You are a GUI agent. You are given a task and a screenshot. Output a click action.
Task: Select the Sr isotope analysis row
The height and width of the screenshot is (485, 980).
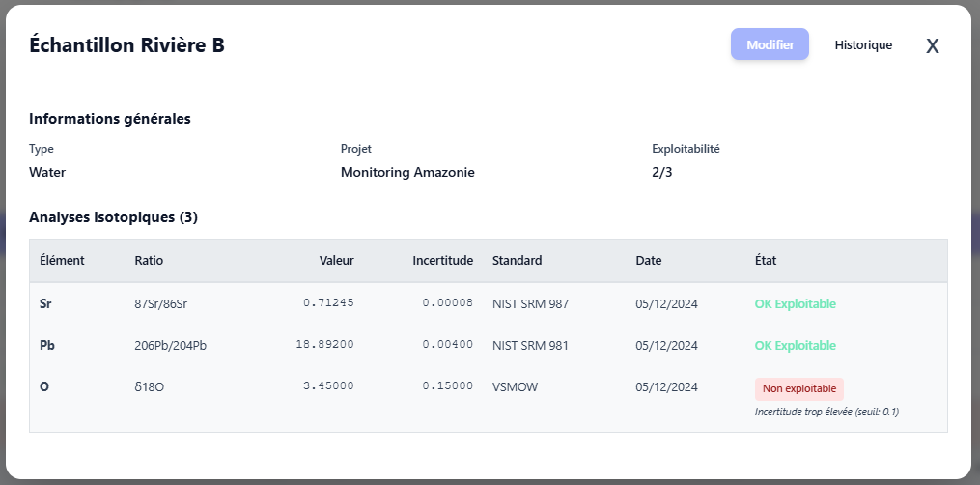click(x=45, y=303)
